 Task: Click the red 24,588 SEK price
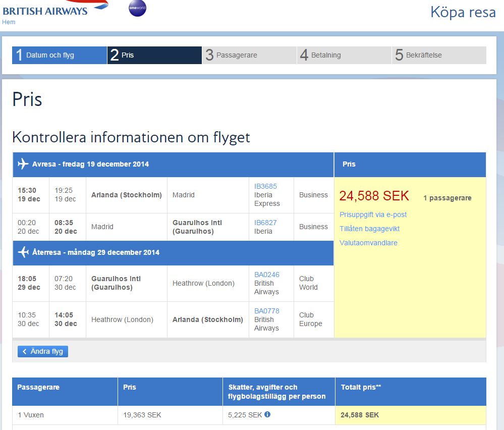pos(374,196)
